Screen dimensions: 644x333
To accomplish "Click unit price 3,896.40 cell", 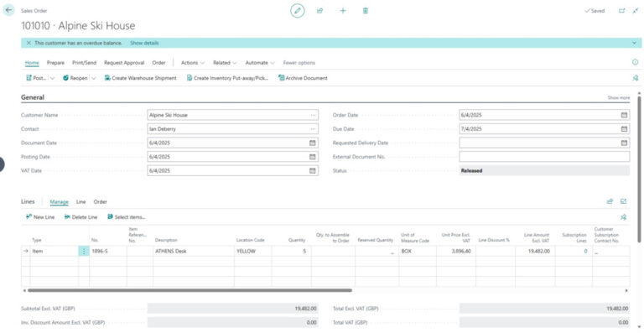I will click(x=456, y=252).
